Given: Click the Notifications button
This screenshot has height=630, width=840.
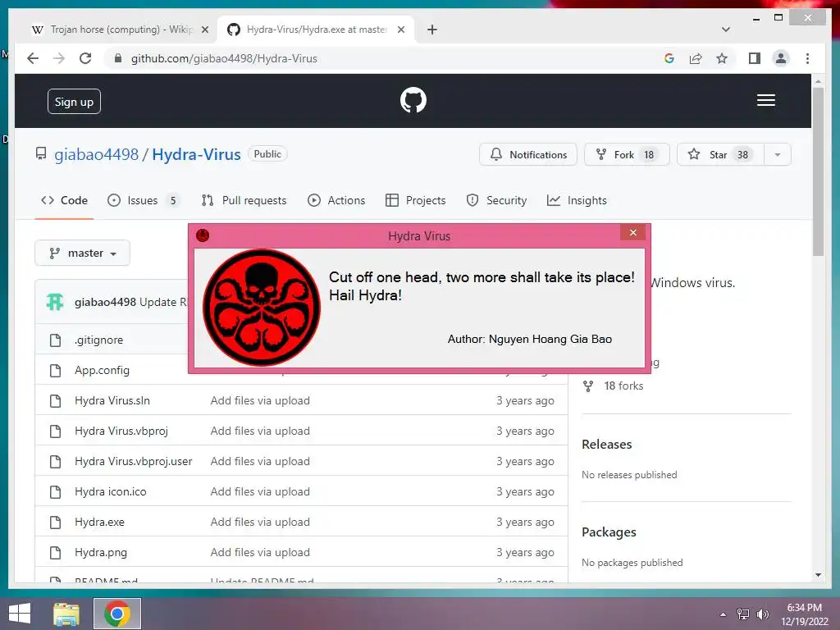Looking at the screenshot, I should coord(527,154).
